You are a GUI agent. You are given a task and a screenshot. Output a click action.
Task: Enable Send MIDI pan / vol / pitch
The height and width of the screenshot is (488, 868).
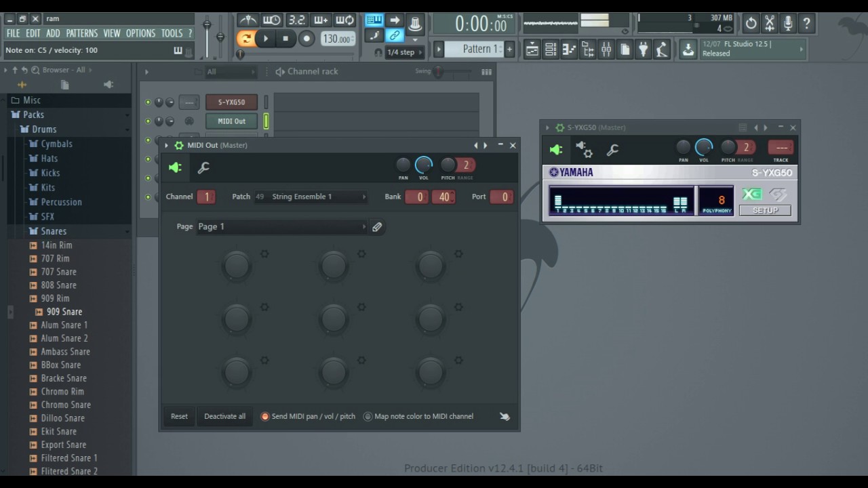tap(265, 416)
